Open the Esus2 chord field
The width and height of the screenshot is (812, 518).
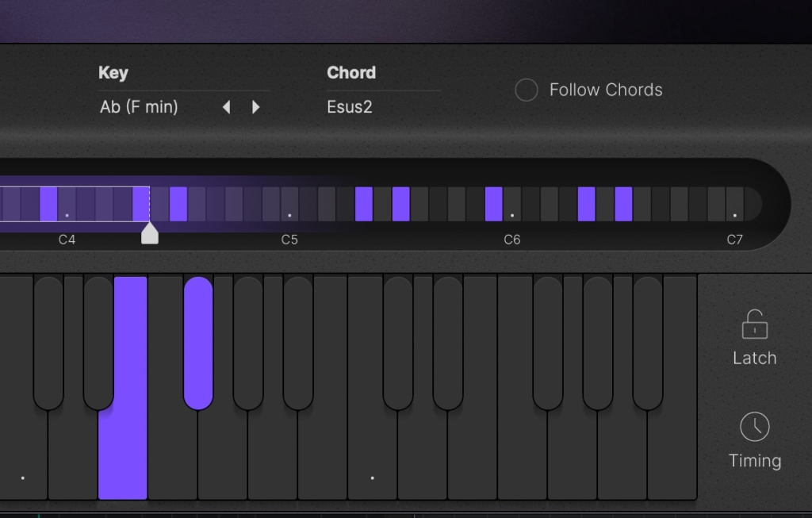click(x=350, y=107)
